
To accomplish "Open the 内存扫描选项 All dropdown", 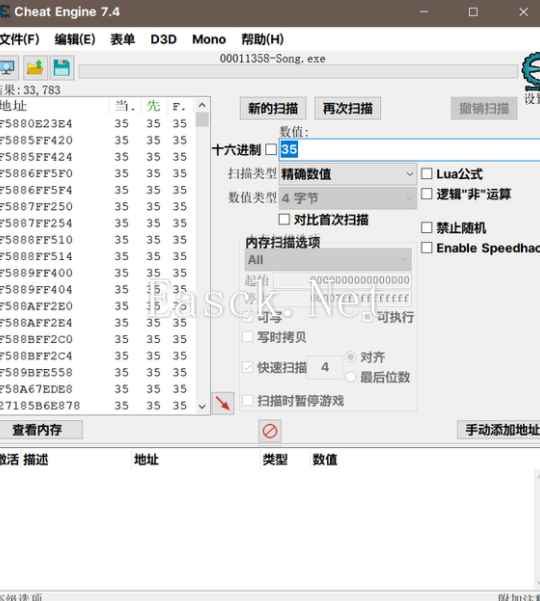I will click(x=328, y=260).
